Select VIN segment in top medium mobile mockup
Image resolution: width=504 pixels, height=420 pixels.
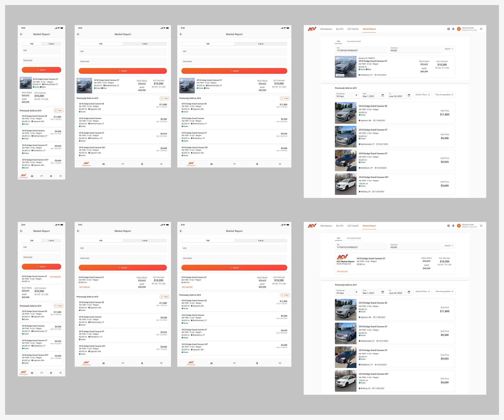click(x=101, y=44)
